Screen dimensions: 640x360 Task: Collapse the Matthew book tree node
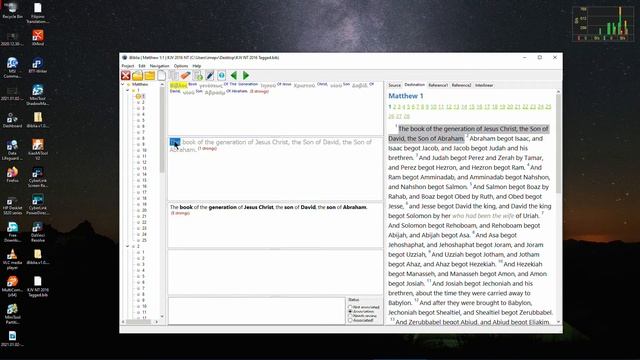(123, 84)
